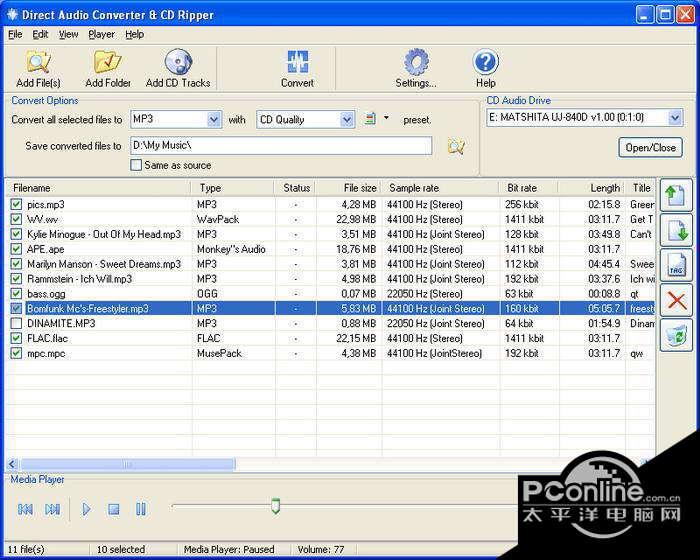Expand the small arrow beside the preset icon
Viewport: 700px width, 560px height.
pos(386,118)
